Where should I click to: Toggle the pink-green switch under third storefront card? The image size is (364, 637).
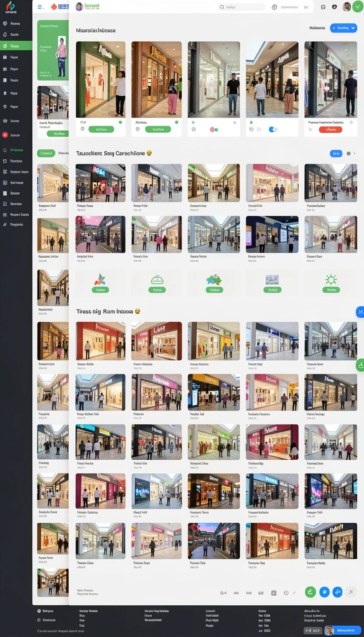[214, 129]
